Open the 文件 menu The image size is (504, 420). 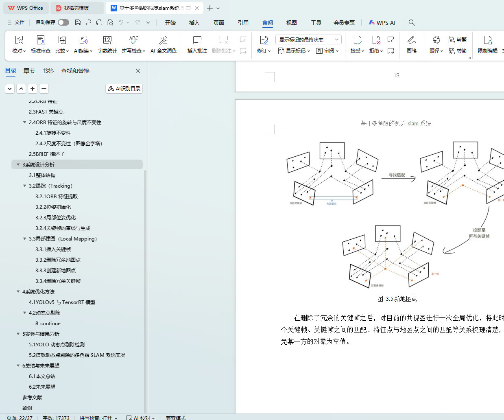pos(16,22)
